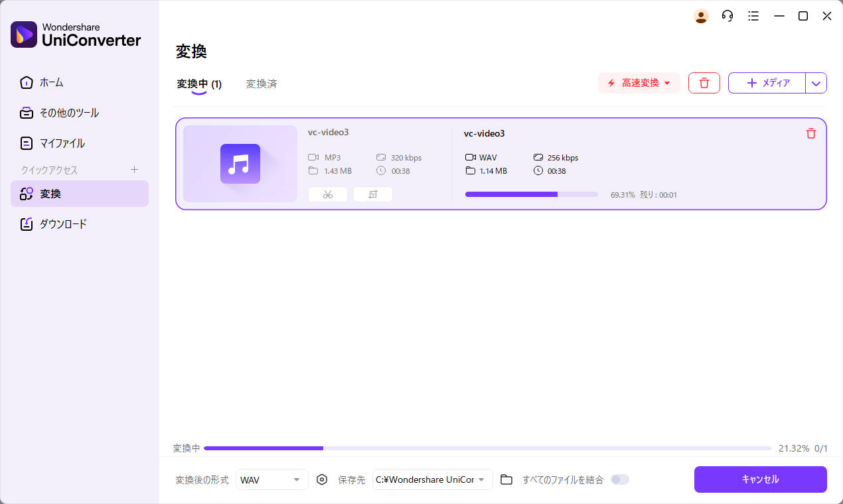Delete vc-video3 using its red trash icon
The image size is (843, 504).
pos(810,133)
